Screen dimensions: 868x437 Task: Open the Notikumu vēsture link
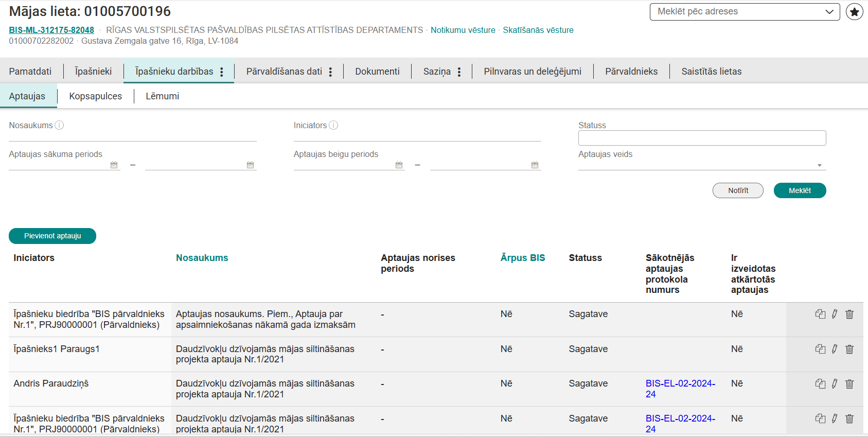pyautogui.click(x=463, y=30)
